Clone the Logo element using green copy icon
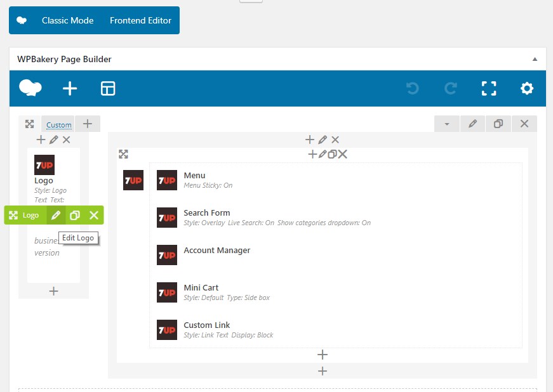This screenshot has width=553, height=392. tap(75, 216)
